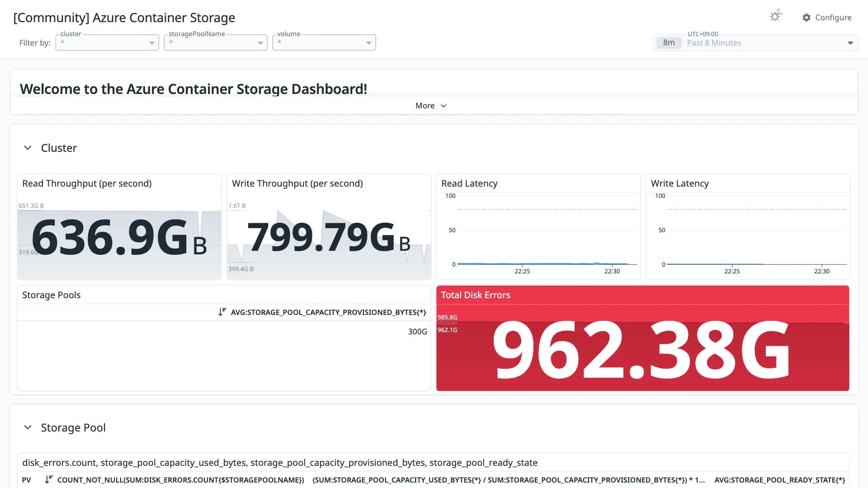868x488 pixels.
Task: Collapse the Cluster section chevron
Action: (x=28, y=148)
